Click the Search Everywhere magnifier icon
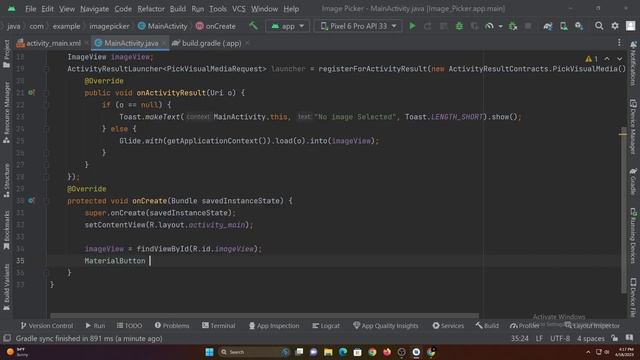640x360 pixels. click(x=599, y=26)
